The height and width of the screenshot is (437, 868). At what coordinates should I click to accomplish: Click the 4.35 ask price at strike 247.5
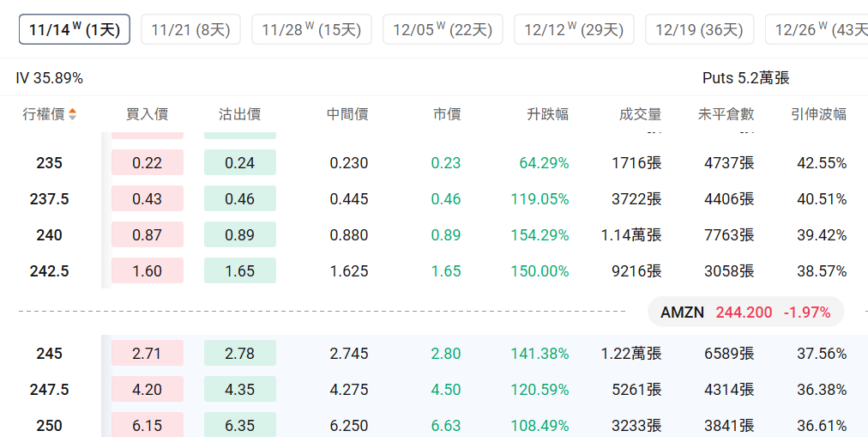coord(240,390)
